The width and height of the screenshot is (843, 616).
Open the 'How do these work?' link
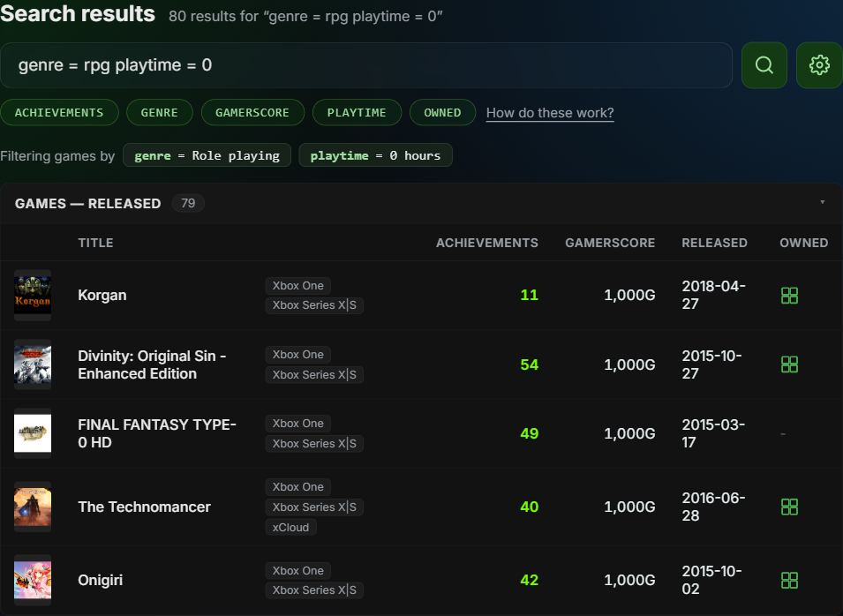coord(550,113)
